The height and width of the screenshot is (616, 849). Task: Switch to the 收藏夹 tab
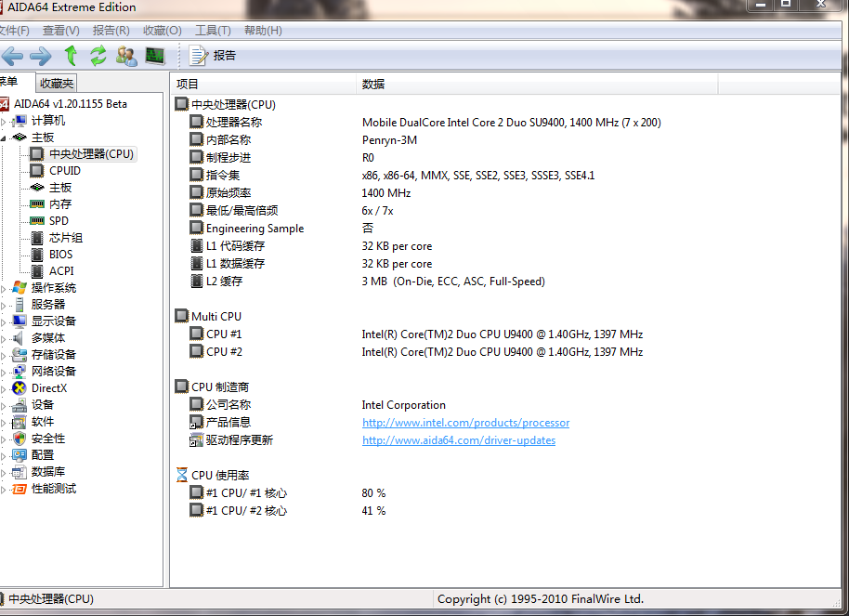click(57, 83)
